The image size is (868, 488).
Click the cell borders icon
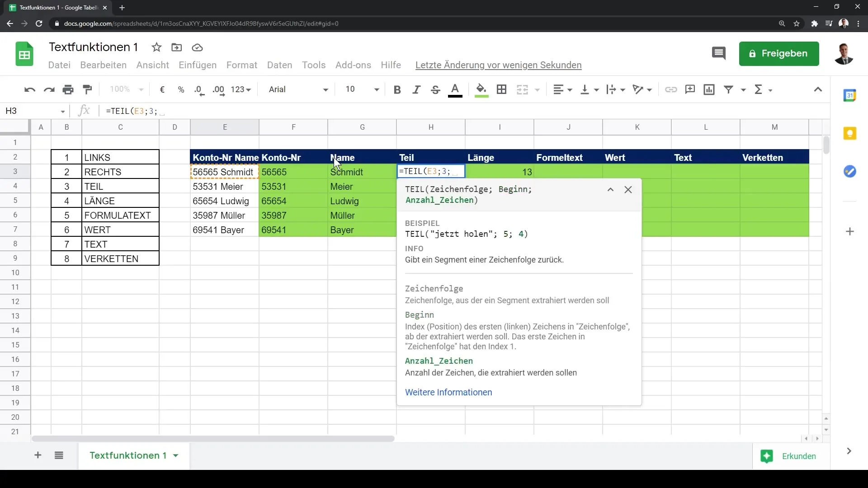(x=501, y=89)
